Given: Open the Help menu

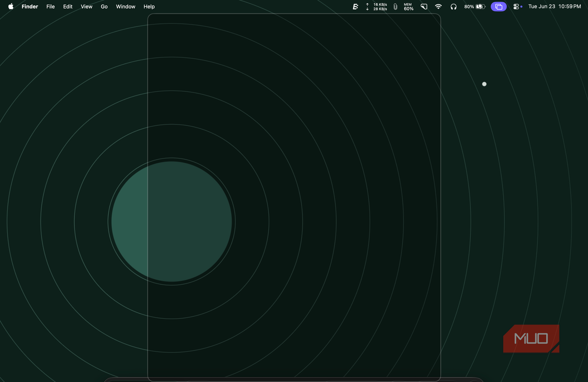Looking at the screenshot, I should pyautogui.click(x=149, y=6).
